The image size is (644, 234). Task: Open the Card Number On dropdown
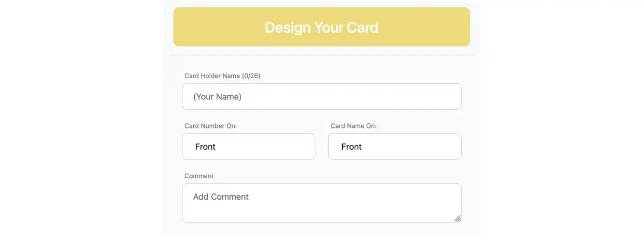click(248, 147)
